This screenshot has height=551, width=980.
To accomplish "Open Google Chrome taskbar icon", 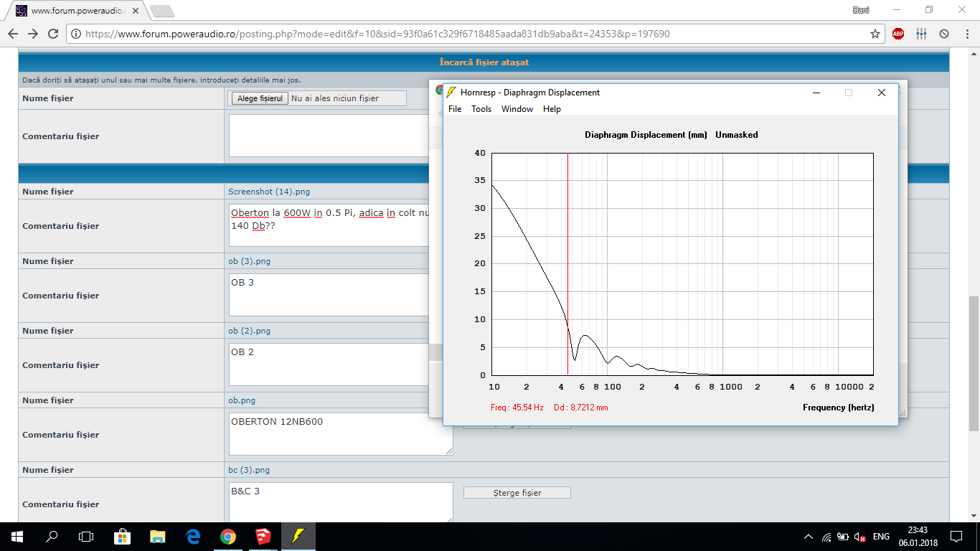I will (228, 537).
